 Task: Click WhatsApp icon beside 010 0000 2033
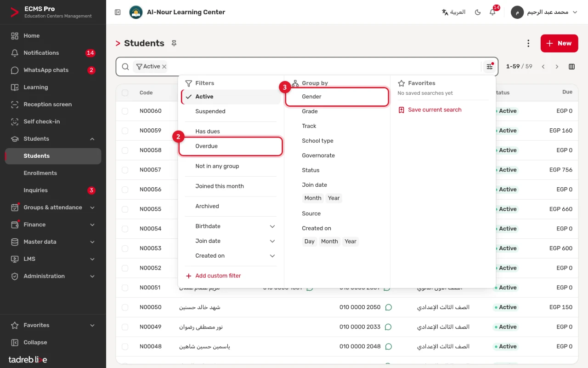click(x=388, y=327)
